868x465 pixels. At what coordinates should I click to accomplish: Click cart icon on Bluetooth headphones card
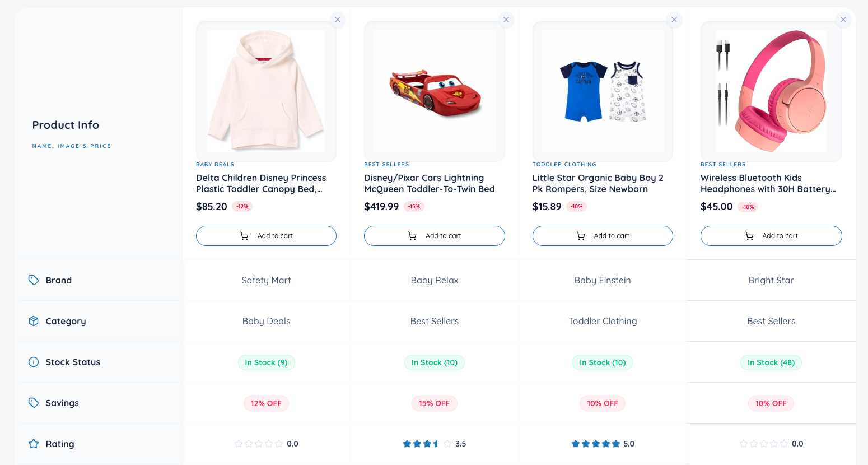coord(749,235)
